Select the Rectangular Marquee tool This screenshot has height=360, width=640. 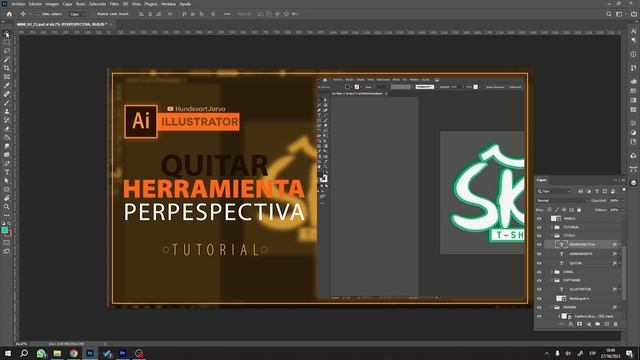coord(7,42)
